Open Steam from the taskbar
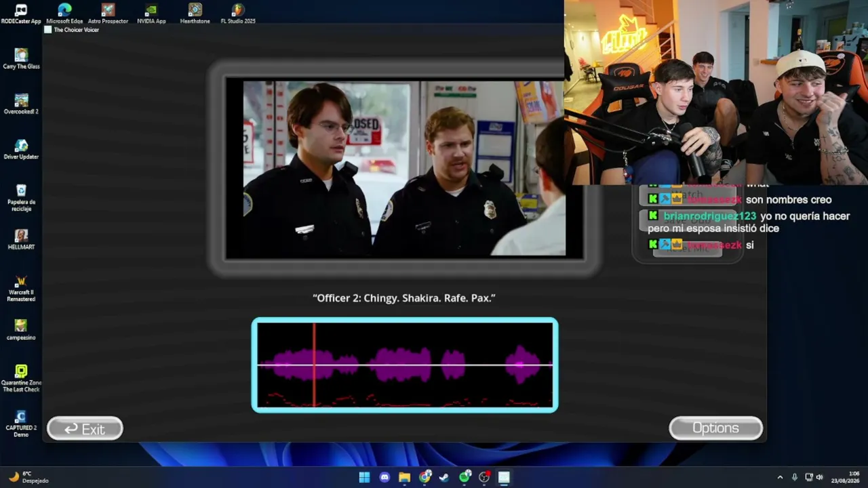Viewport: 868px width, 488px height. click(x=443, y=477)
